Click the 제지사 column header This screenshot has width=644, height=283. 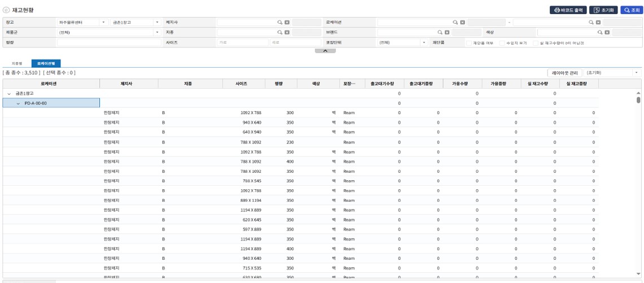[x=129, y=84]
